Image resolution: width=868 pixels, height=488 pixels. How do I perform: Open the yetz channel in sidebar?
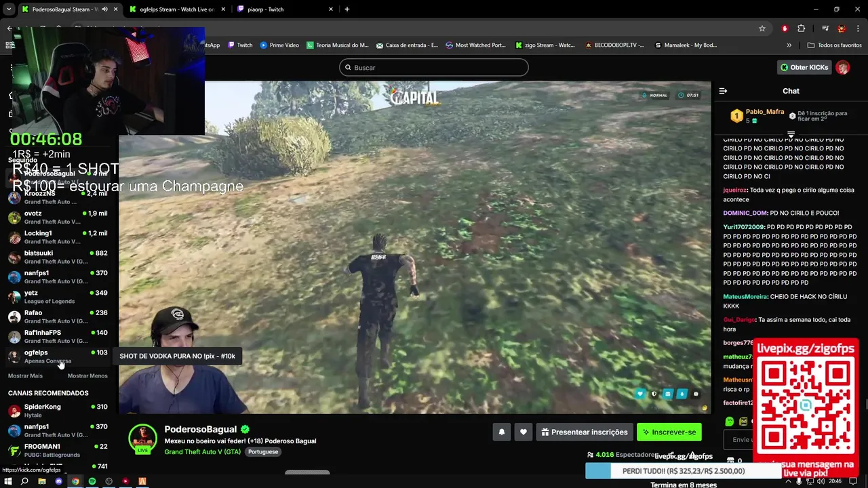click(58, 297)
